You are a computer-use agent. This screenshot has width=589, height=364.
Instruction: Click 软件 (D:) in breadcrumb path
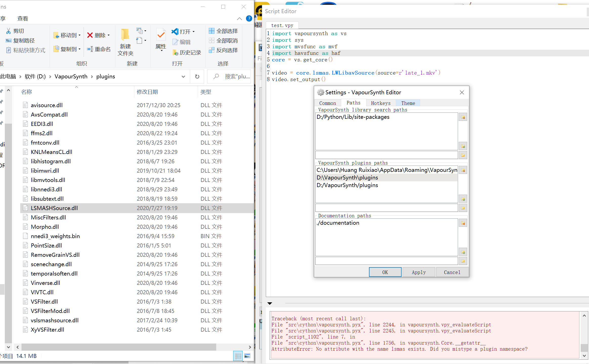35,77
